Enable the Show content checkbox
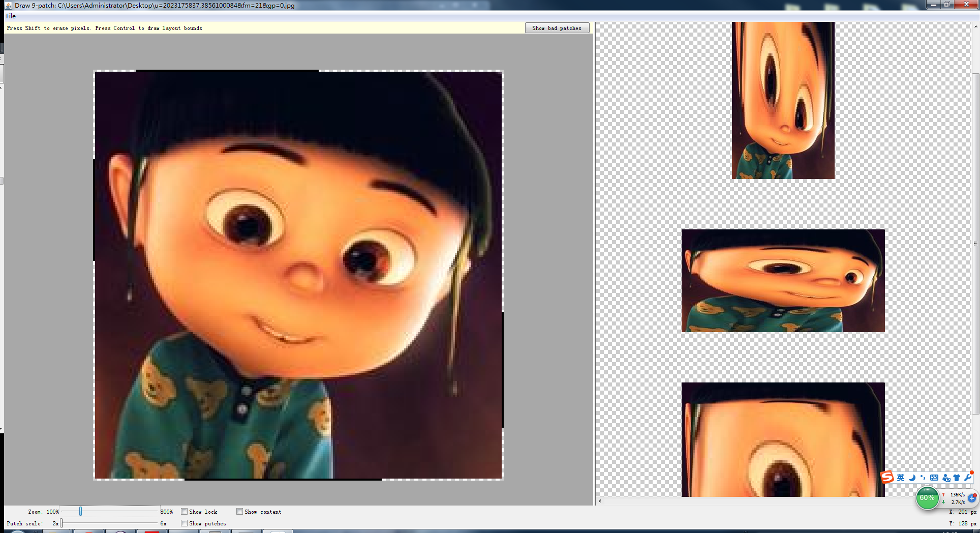The width and height of the screenshot is (980, 533). pyautogui.click(x=239, y=512)
